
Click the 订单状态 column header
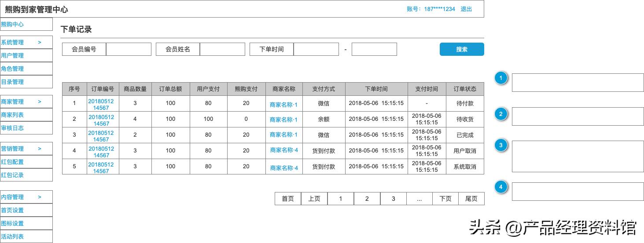(x=465, y=89)
